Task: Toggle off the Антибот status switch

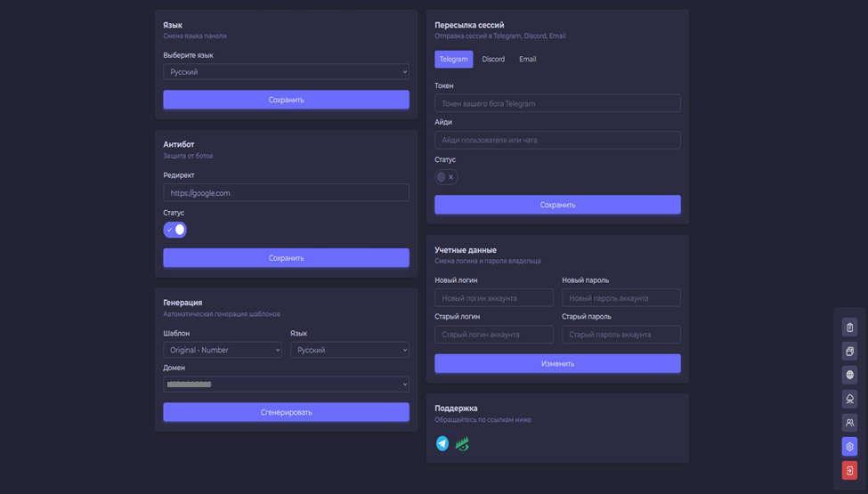Action: (174, 230)
